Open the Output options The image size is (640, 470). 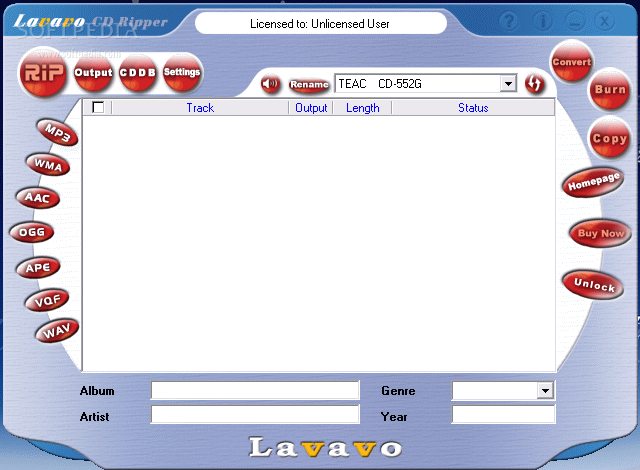click(x=93, y=73)
